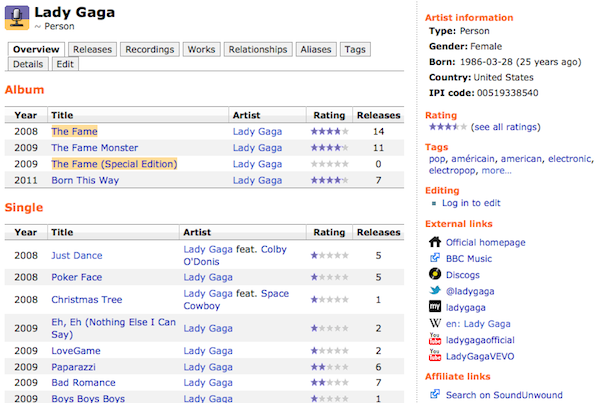The width and height of the screenshot is (600, 403).
Task: Click the Space Cowboy artist link
Action: [x=236, y=300]
